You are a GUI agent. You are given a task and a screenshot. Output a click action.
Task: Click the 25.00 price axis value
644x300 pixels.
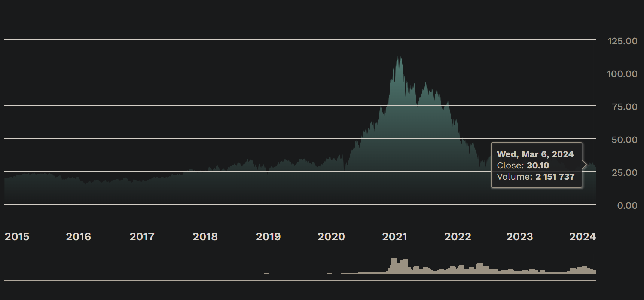point(625,172)
